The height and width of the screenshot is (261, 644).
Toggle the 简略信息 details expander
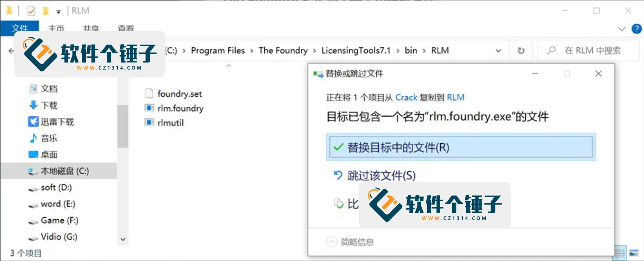(x=332, y=242)
